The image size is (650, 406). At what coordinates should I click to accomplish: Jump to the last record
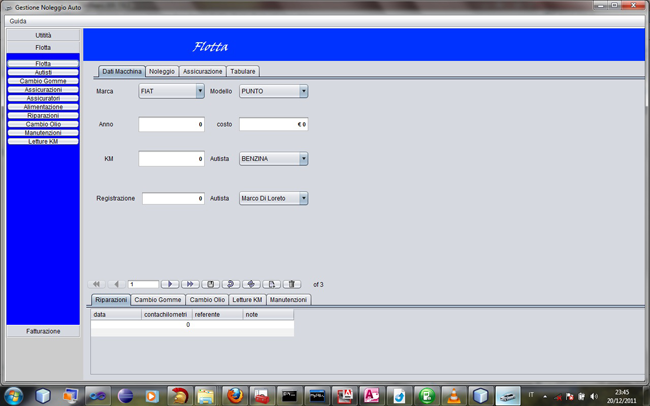[x=190, y=284]
